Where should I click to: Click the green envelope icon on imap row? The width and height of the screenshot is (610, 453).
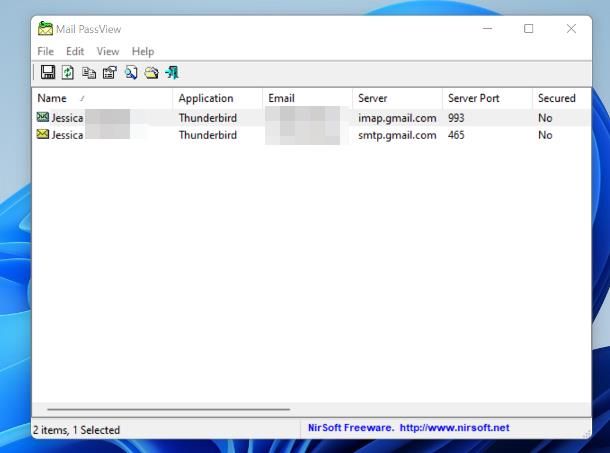click(x=43, y=117)
